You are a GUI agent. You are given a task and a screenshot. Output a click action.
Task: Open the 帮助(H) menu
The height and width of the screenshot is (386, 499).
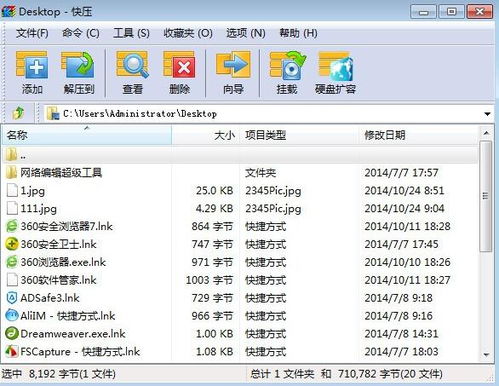298,33
